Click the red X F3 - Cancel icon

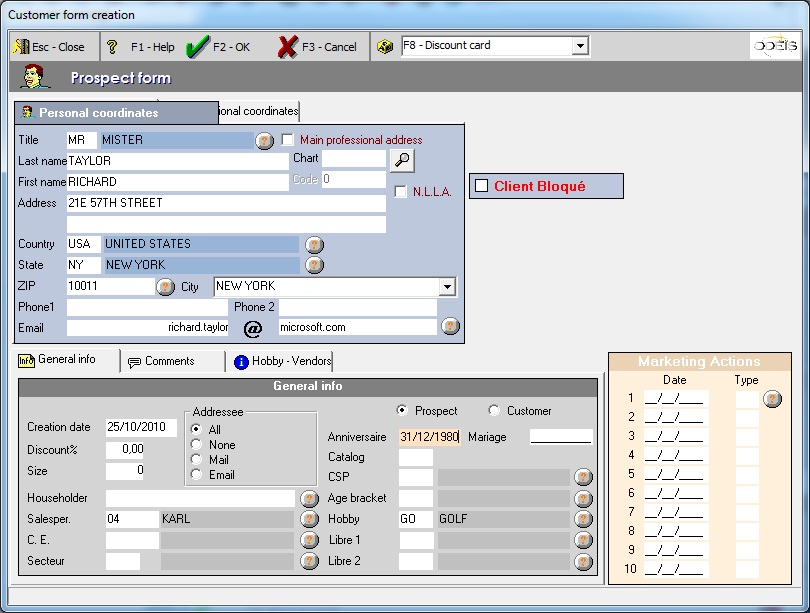point(287,47)
